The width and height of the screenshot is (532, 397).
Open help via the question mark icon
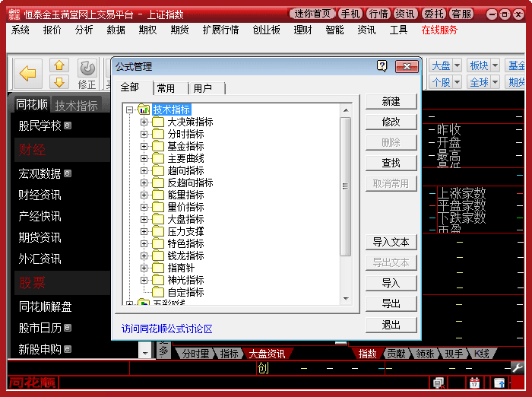click(x=382, y=66)
